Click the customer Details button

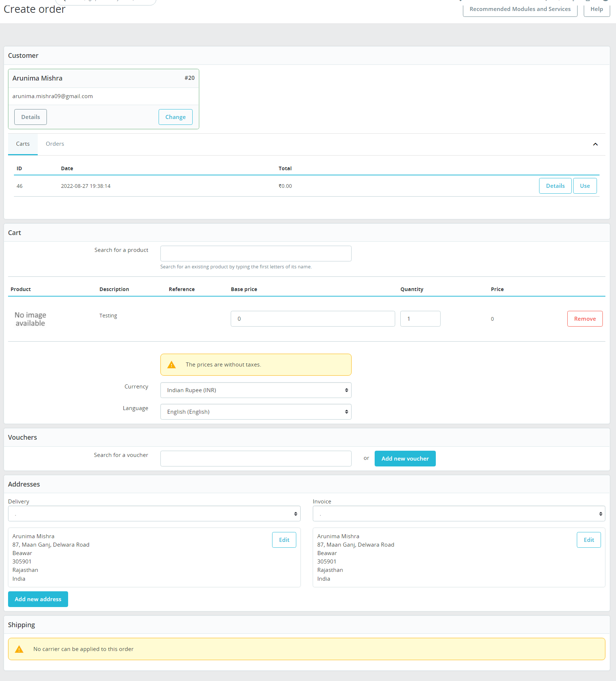click(x=30, y=117)
